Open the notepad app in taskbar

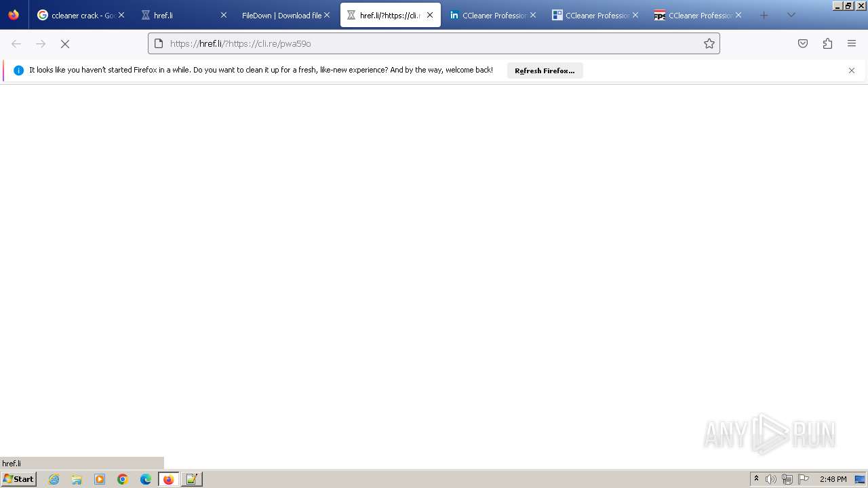coord(192,479)
